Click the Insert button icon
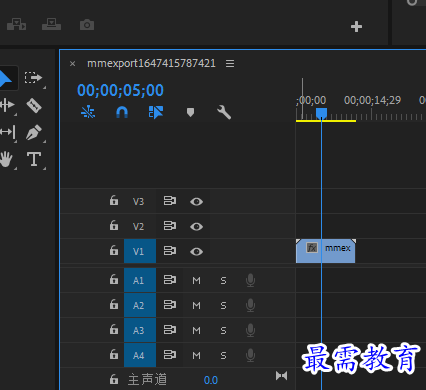426x390 pixels. (16, 25)
